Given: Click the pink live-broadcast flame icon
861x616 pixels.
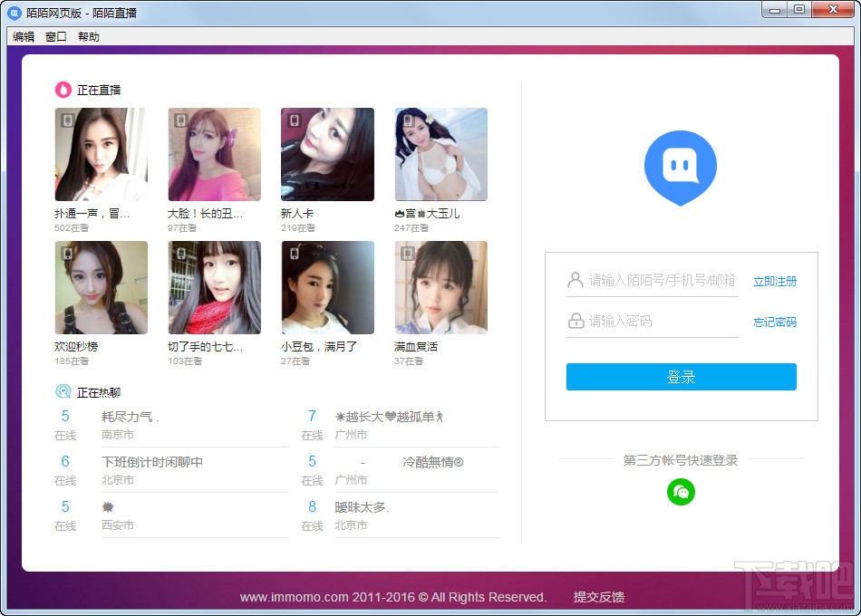Looking at the screenshot, I should coord(63,90).
